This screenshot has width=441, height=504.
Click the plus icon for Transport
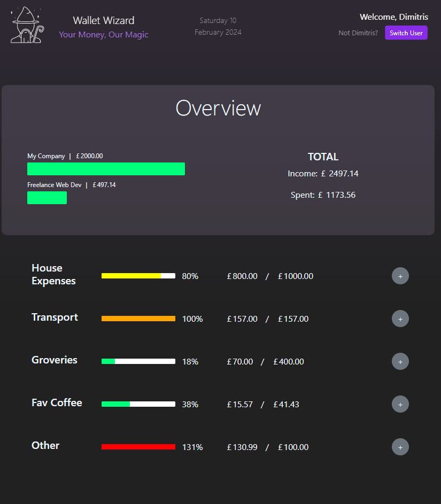[400, 319]
